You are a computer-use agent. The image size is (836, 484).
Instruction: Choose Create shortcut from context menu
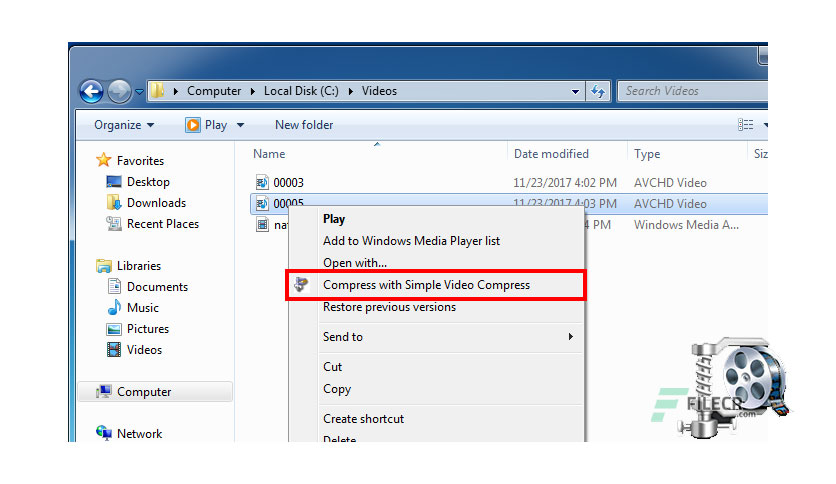[363, 419]
